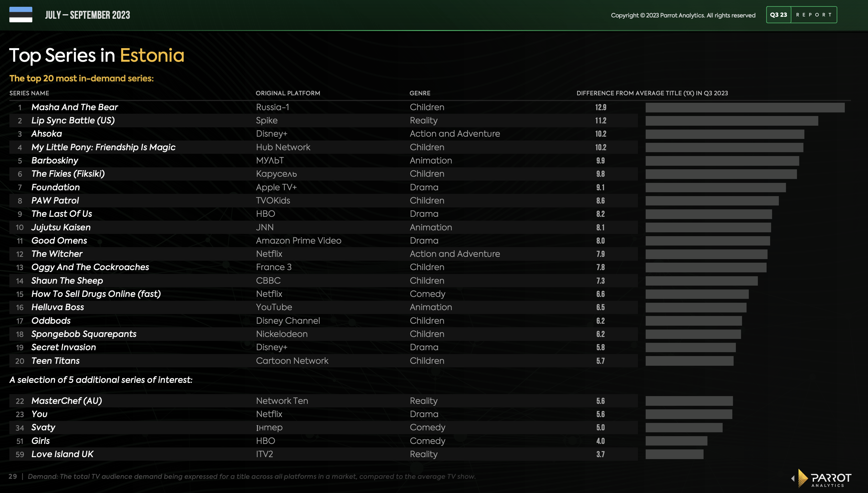Image resolution: width=868 pixels, height=493 pixels.
Task: Click the Jujutsu Kaisen series name
Action: pos(61,227)
